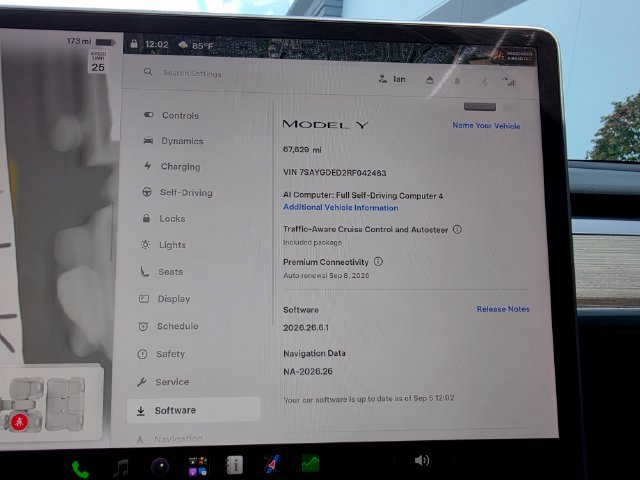Tap the volume speaker icon

pos(422,460)
